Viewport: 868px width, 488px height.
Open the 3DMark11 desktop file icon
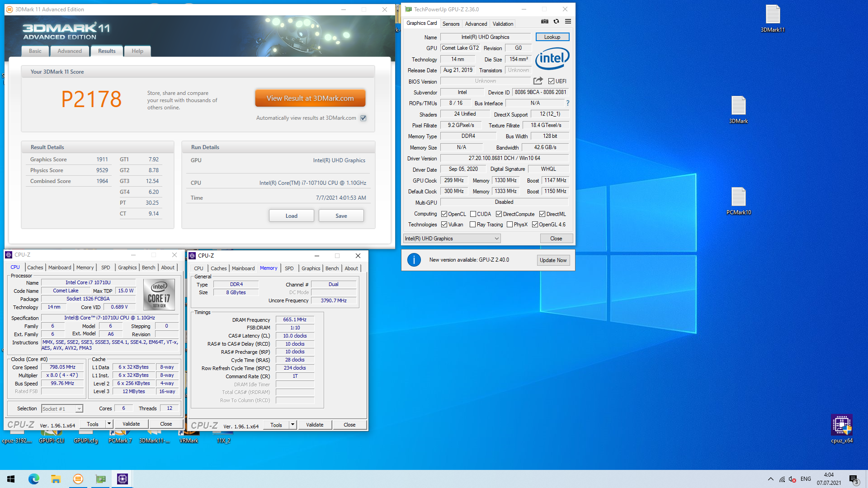click(x=773, y=19)
